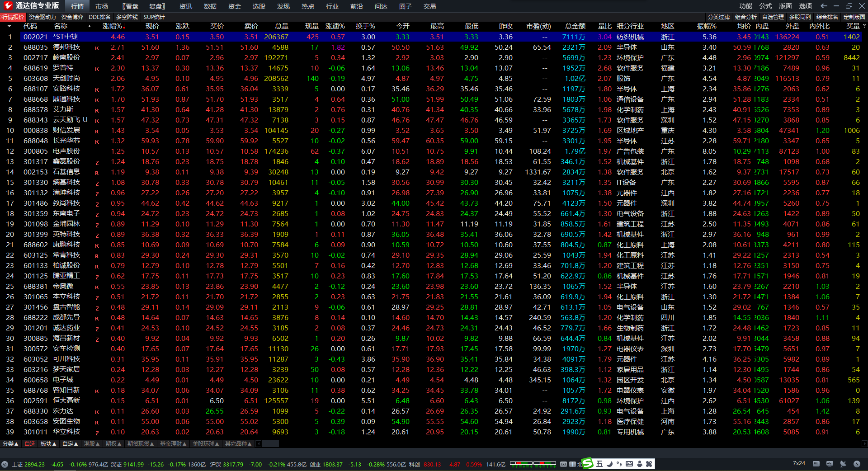
Task: Open the 分类 category dropdown tab
Action: coord(10,444)
